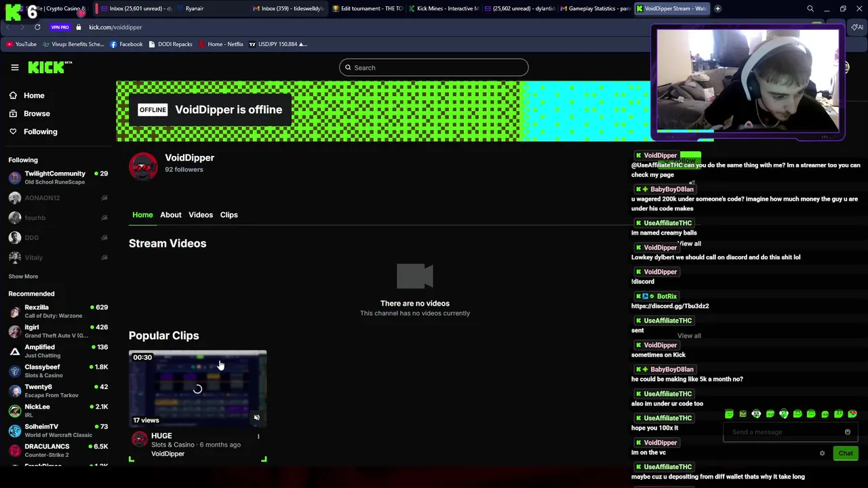Click the Kick search field

click(434, 68)
